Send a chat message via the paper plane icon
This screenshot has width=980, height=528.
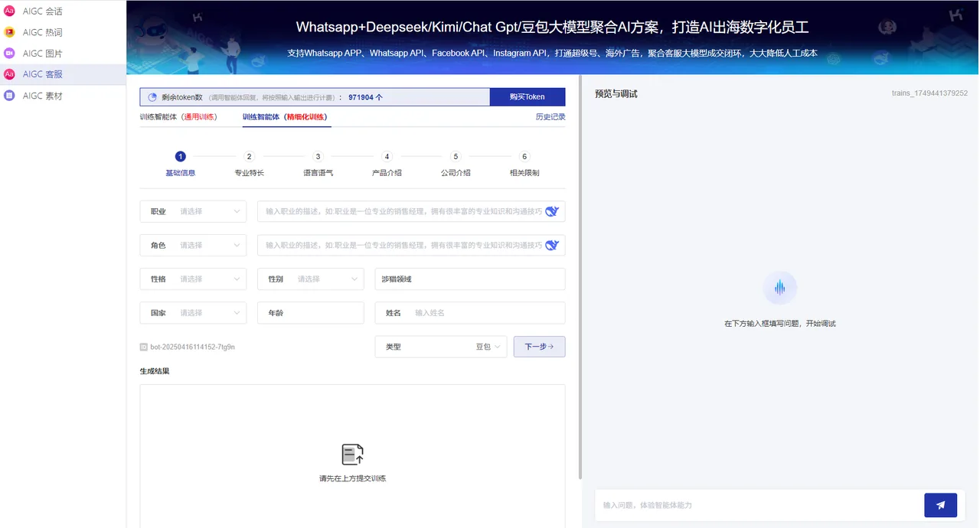(940, 505)
